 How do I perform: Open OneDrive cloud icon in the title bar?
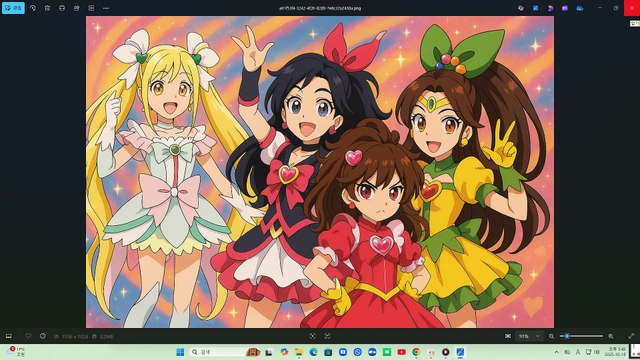click(x=580, y=8)
